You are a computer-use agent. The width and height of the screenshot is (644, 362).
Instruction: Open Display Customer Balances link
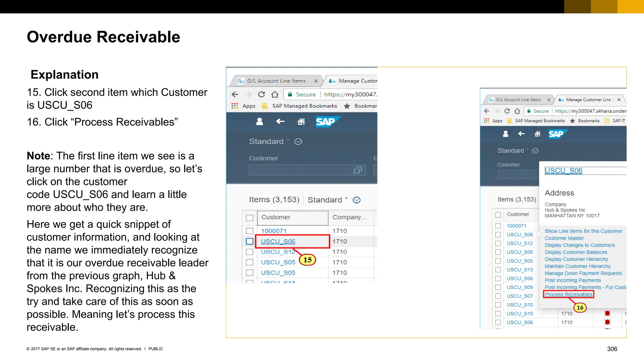tap(576, 252)
